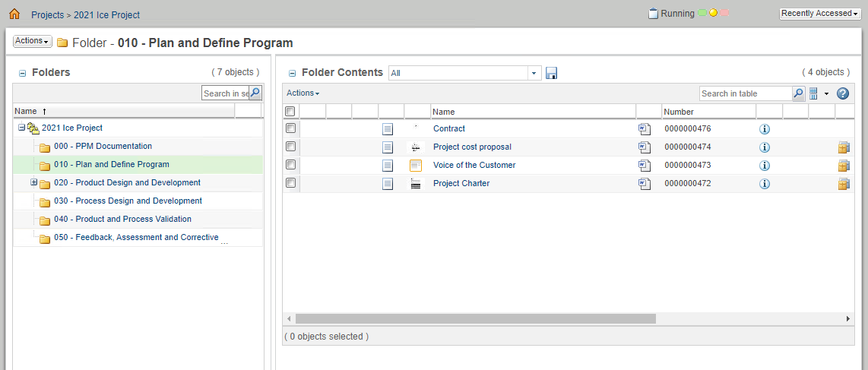Screen dimensions: 868x370
Task: Click the Word file icon for Contract
Action: 645,129
